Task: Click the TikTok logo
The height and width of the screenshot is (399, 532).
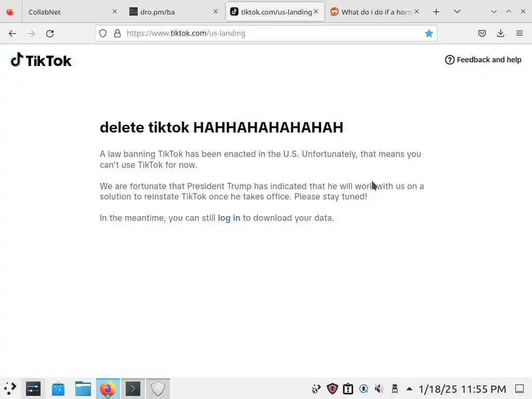Action: pyautogui.click(x=41, y=60)
